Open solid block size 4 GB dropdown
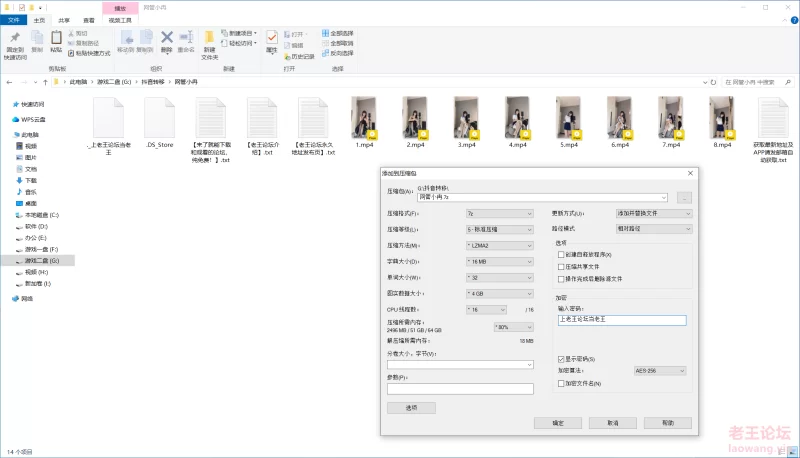Image resolution: width=800 pixels, height=458 pixels. 499,294
